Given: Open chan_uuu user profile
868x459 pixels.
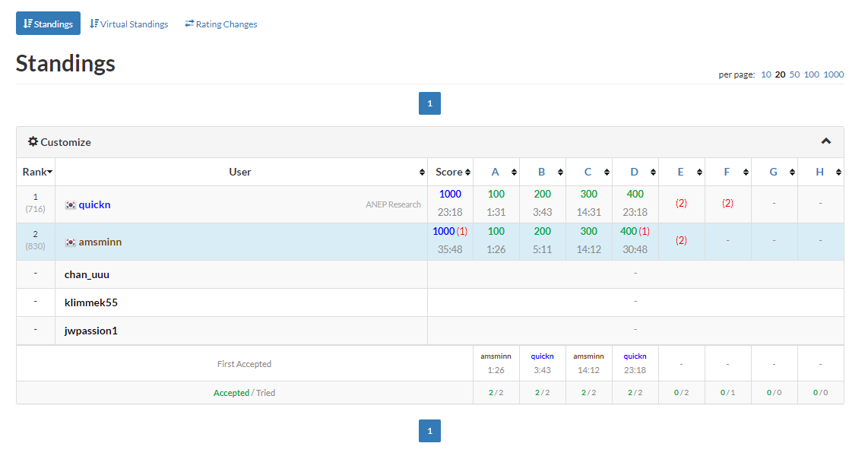Looking at the screenshot, I should click(87, 274).
